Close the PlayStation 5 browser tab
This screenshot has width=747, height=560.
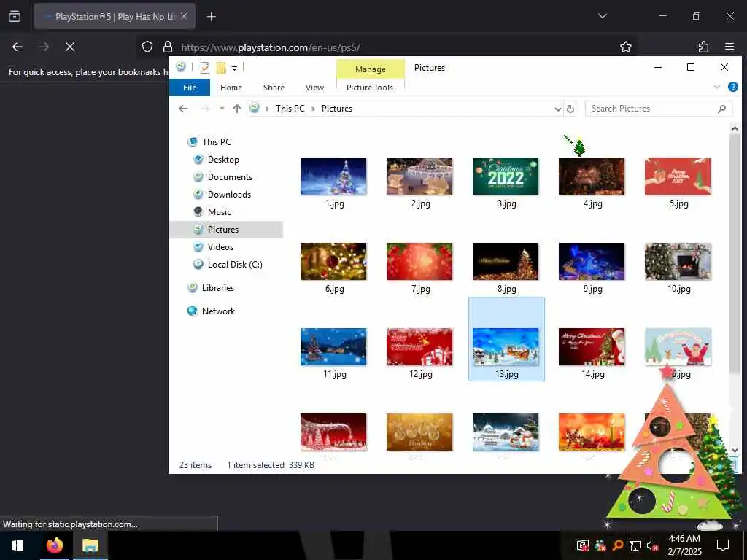184,16
